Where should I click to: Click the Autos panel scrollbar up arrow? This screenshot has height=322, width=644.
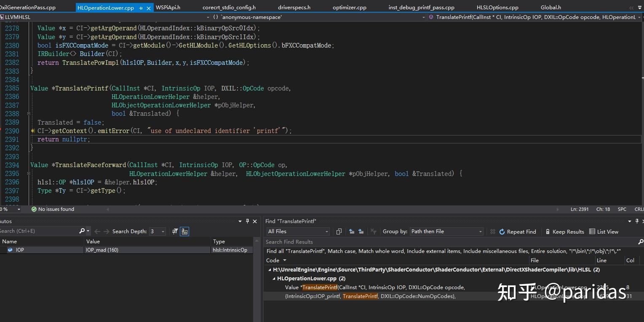pyautogui.click(x=257, y=241)
